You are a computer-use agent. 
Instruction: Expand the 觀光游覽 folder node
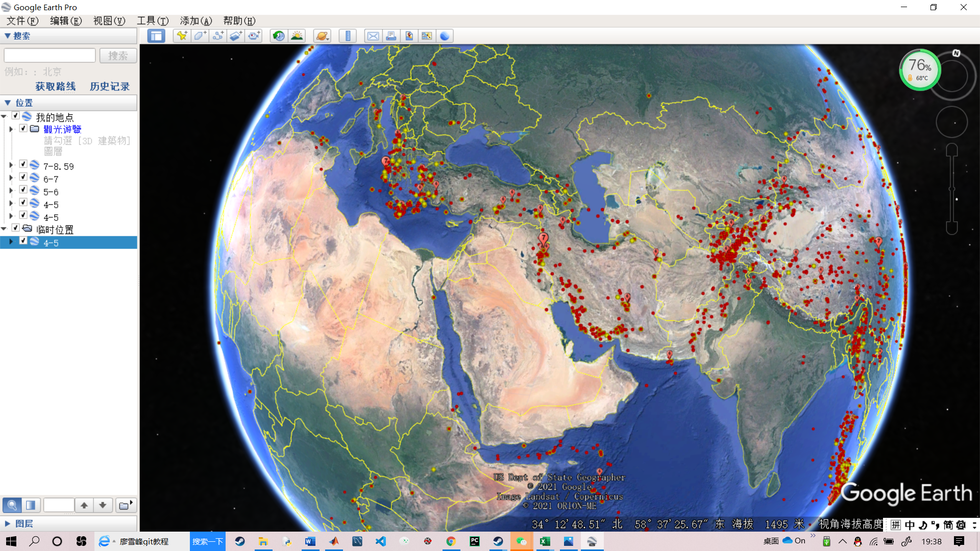tap(11, 129)
